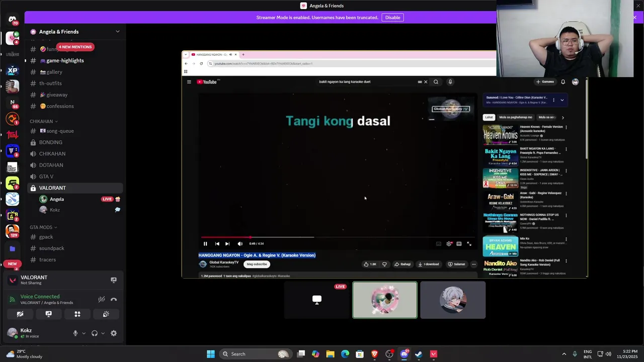Click the Gumawa create button
The height and width of the screenshot is (362, 644).
545,82
